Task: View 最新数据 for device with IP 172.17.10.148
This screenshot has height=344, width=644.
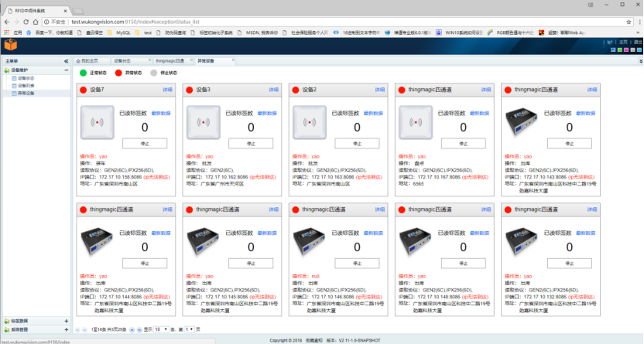Action: (479, 233)
